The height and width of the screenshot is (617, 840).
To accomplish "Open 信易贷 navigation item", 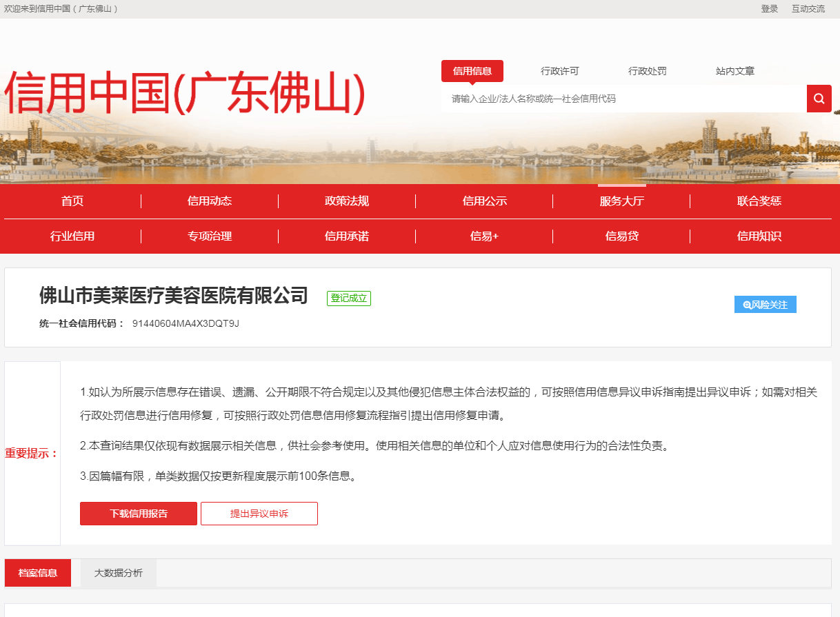I will click(x=621, y=236).
